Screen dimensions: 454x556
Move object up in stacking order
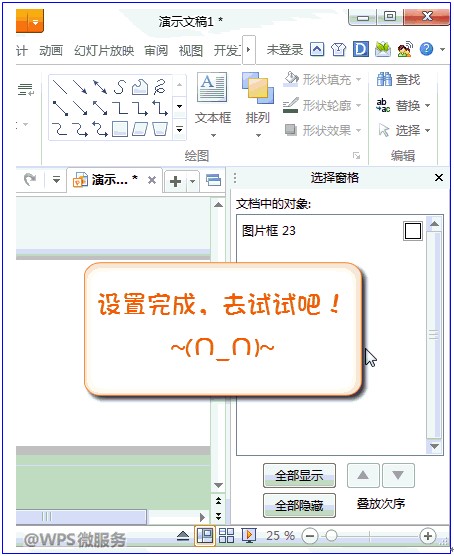[363, 475]
